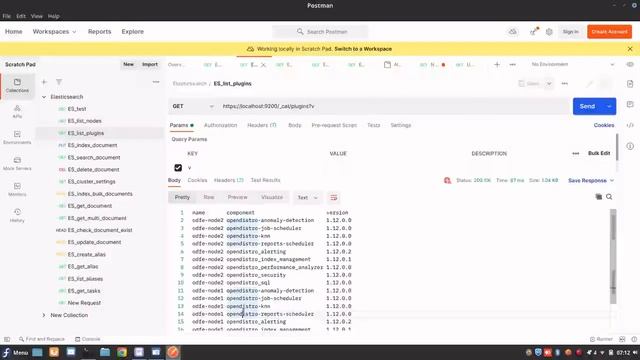This screenshot has height=360, width=640.
Task: Open the Save button dropdown arrow
Action: pyautogui.click(x=549, y=84)
